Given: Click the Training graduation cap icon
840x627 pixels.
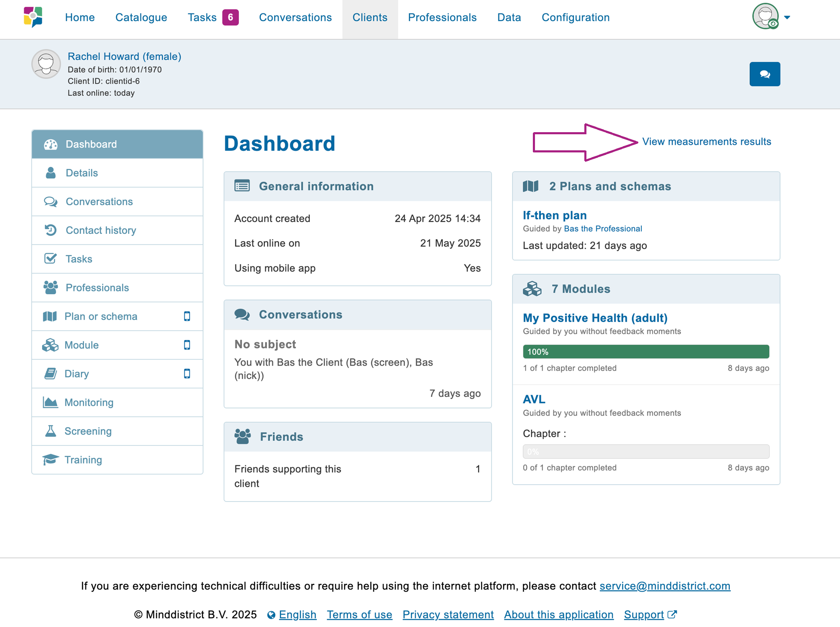Looking at the screenshot, I should [x=51, y=459].
